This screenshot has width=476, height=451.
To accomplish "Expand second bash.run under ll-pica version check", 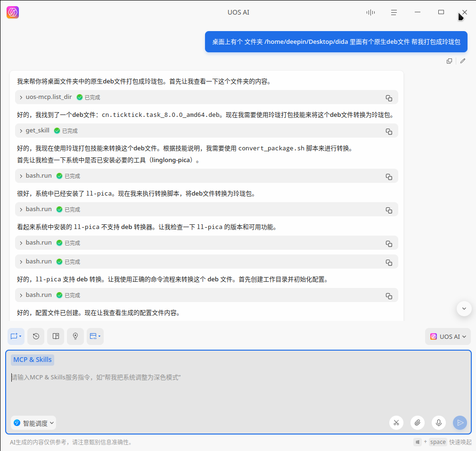I will (21, 262).
